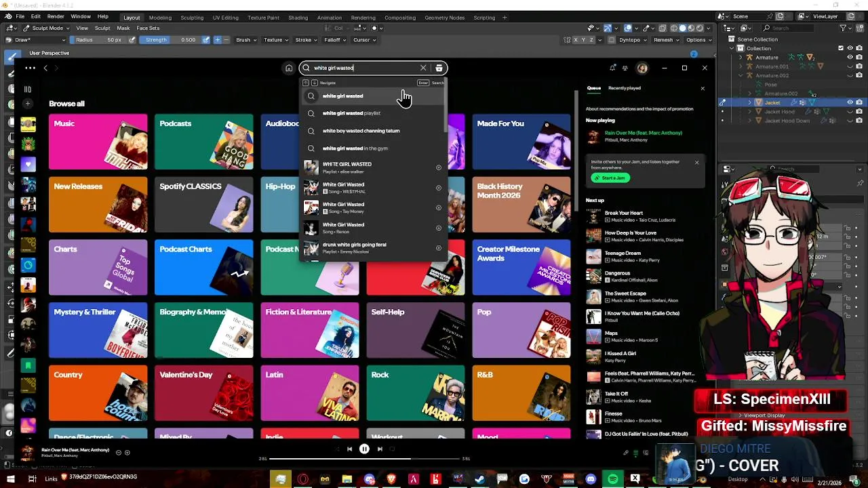Open the Dyntopo dropdown
Viewport: 868px width, 488px height.
[632, 40]
